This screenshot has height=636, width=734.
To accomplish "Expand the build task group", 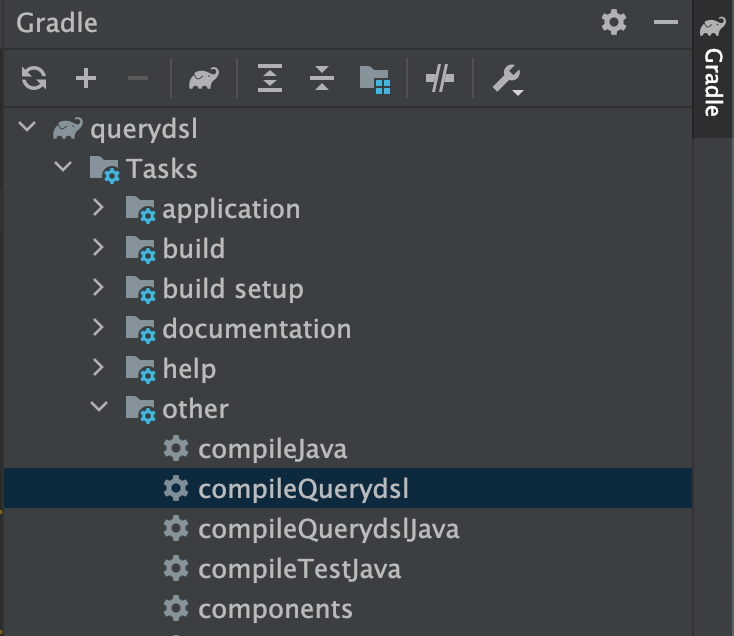I will (x=98, y=247).
